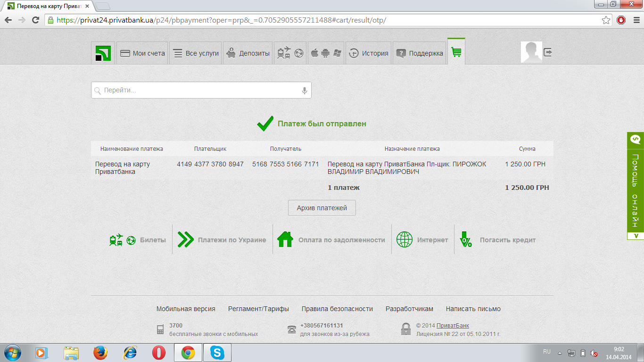Open the Помощь онлайн side help tab

click(x=636, y=190)
